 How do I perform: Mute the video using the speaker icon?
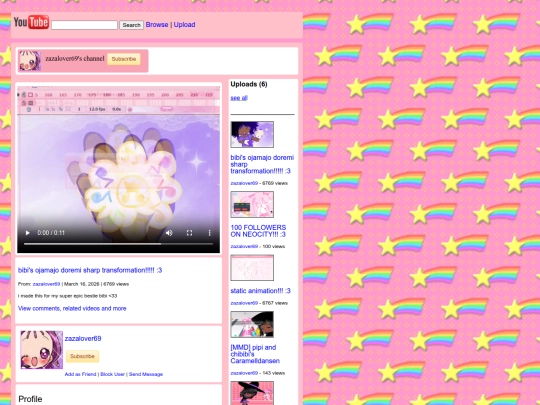pyautogui.click(x=169, y=233)
